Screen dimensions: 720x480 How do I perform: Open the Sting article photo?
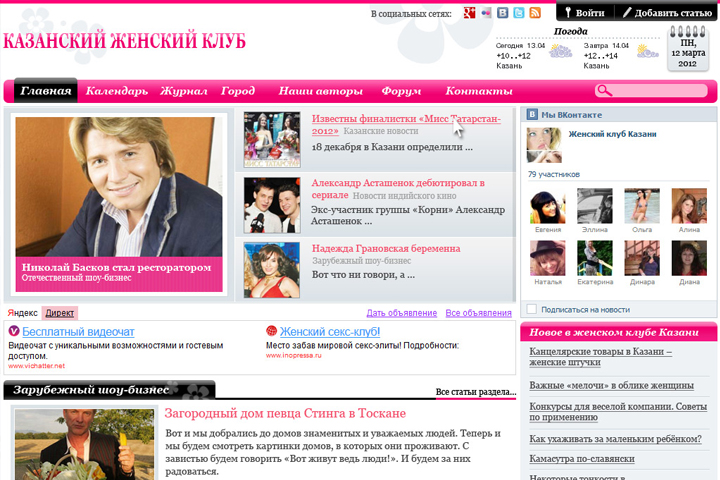[x=84, y=444]
